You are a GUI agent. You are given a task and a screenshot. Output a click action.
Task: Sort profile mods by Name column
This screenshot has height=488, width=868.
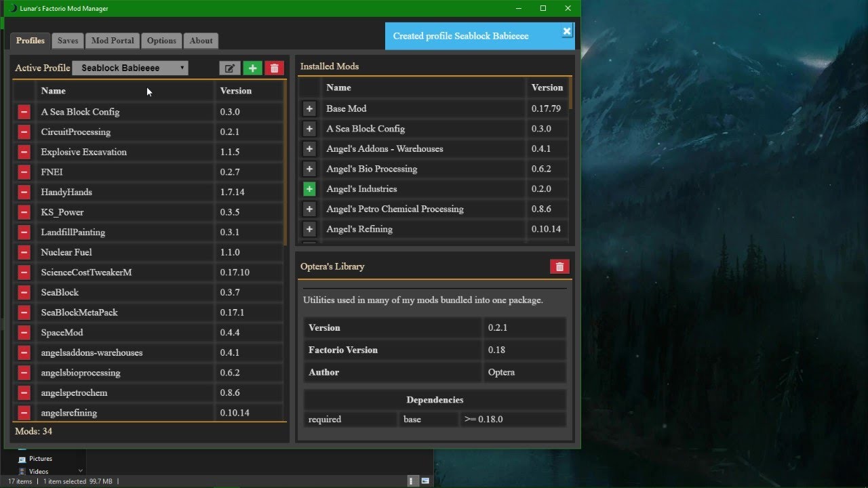pos(53,91)
